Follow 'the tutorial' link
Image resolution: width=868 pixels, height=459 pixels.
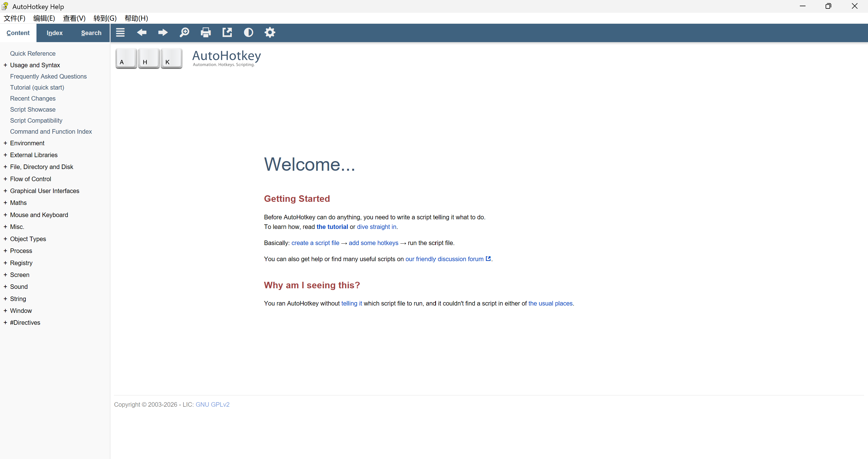(332, 227)
